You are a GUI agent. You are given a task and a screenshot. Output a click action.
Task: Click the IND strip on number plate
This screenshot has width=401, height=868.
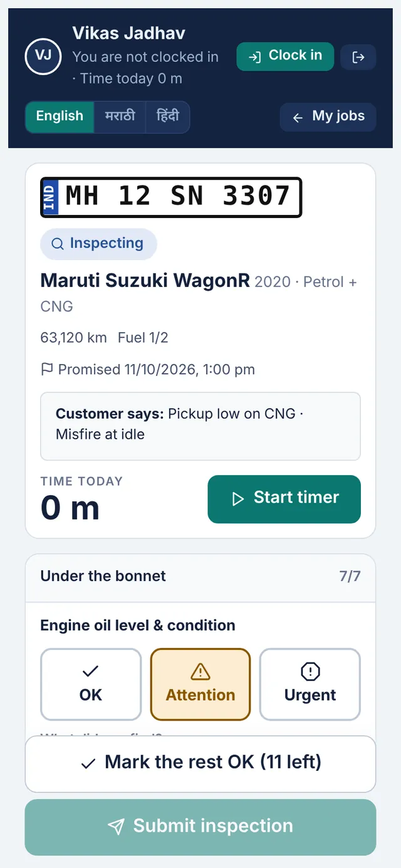(50, 197)
